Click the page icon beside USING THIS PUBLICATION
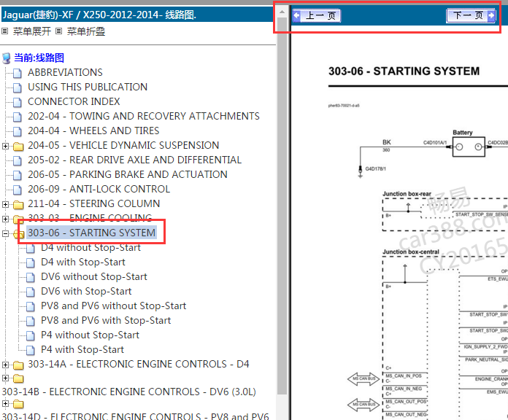The image size is (508, 420). [x=18, y=87]
